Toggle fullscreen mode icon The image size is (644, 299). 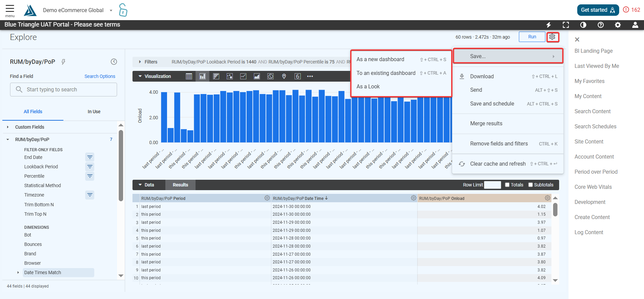[566, 25]
